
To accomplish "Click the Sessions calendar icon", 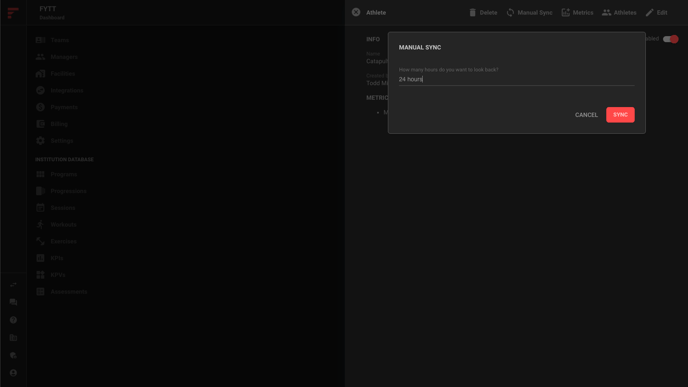I will [40, 208].
